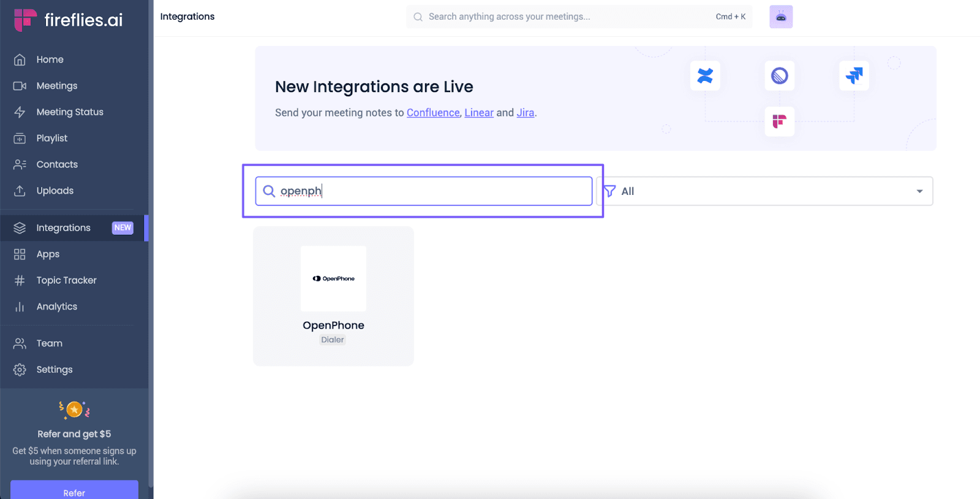Image resolution: width=980 pixels, height=499 pixels.
Task: Click the Analytics bar chart icon
Action: click(x=20, y=307)
